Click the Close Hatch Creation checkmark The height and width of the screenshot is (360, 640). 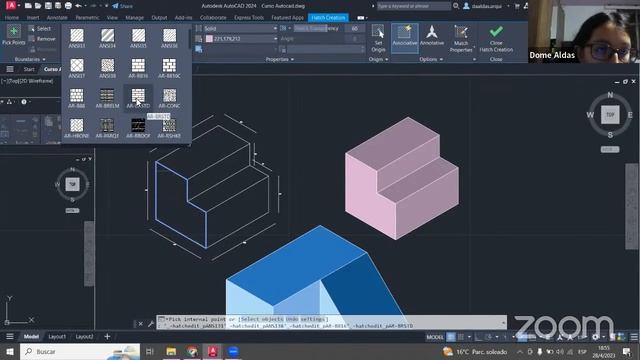496,38
